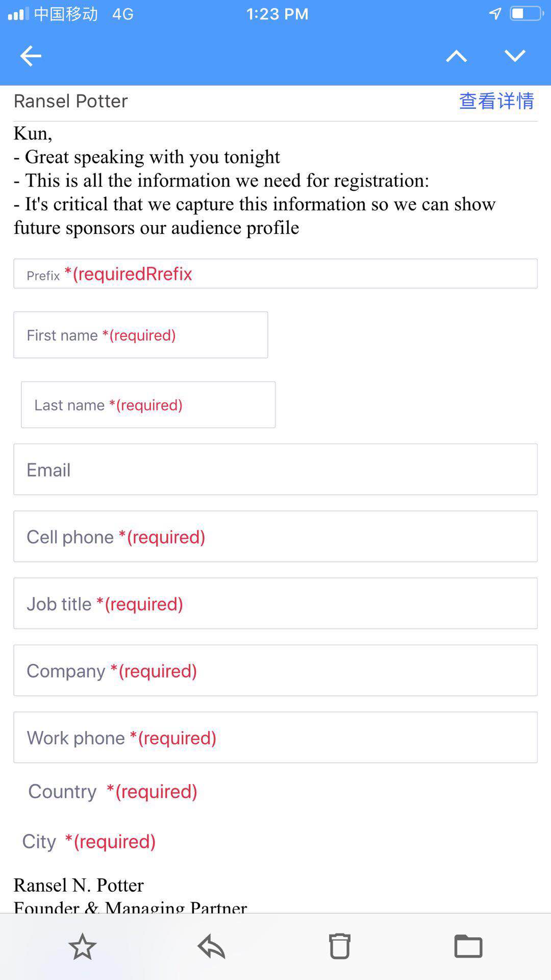Tap sender name Ransel Potter
Screen dimensions: 551x980
point(70,101)
